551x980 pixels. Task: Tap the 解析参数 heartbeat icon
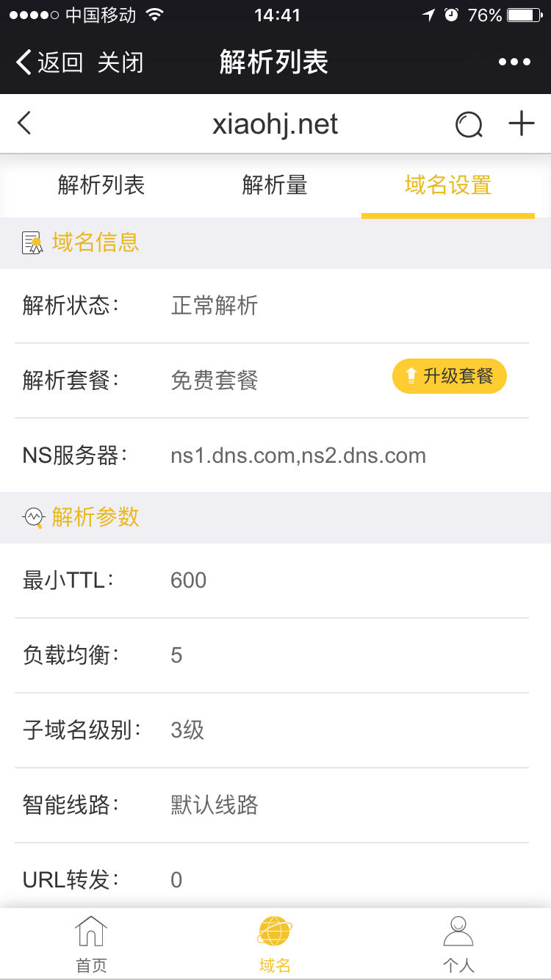pyautogui.click(x=34, y=518)
